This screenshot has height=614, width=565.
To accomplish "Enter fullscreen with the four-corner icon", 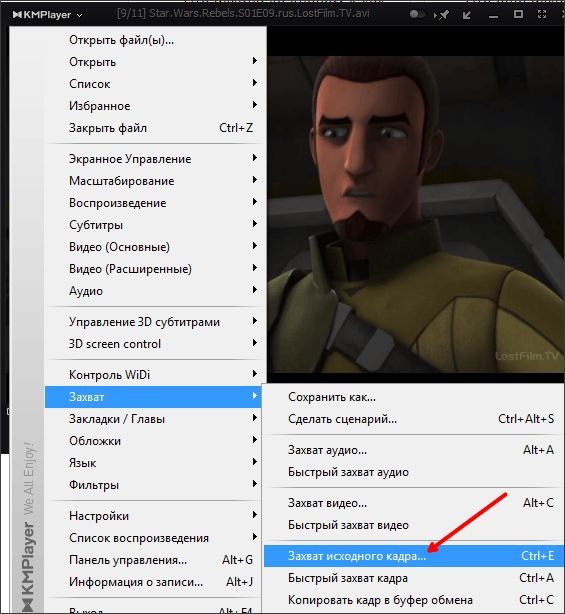I will [x=542, y=14].
